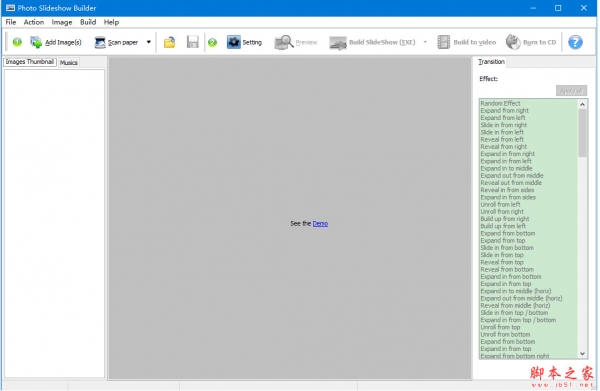Select 'Expand in from bottom' effect
Viewport: 600px width, 391px height.
point(511,277)
